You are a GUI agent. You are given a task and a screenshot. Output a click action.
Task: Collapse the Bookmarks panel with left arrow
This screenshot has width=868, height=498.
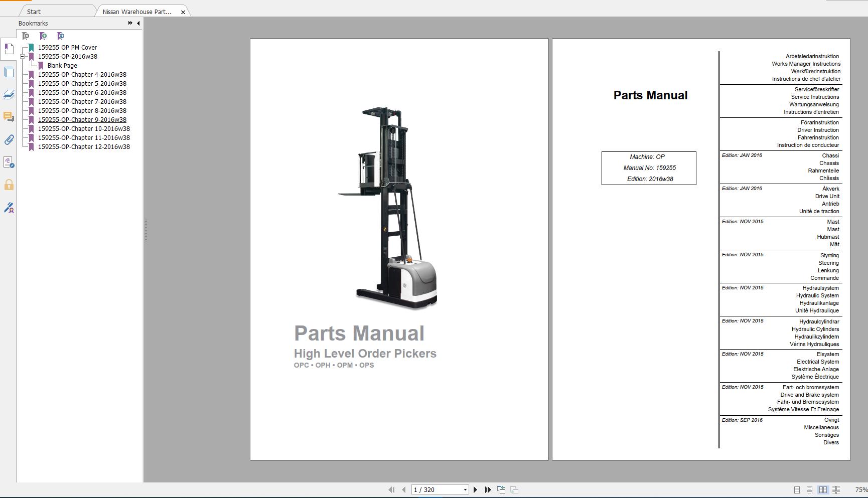click(138, 23)
